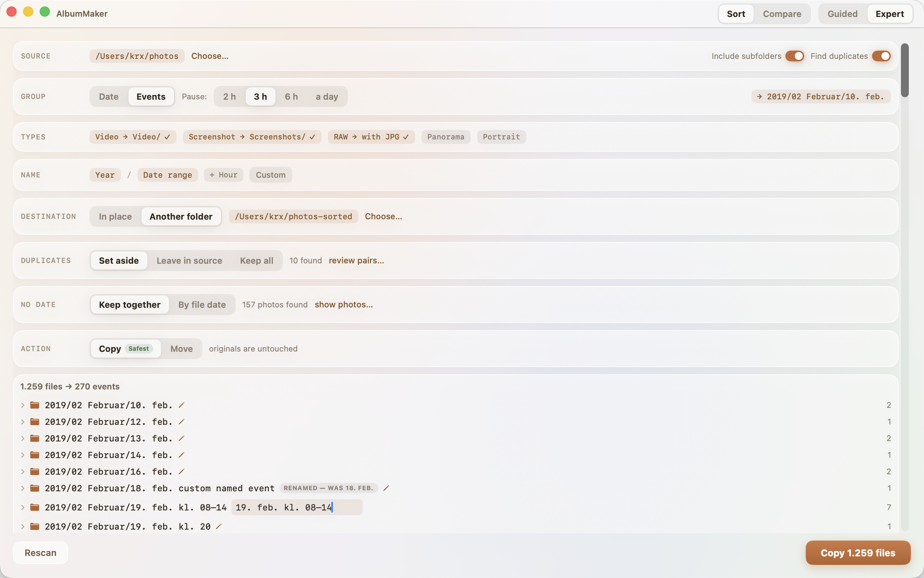Enable Panorama type chip
This screenshot has width=924, height=578.
[x=446, y=137]
